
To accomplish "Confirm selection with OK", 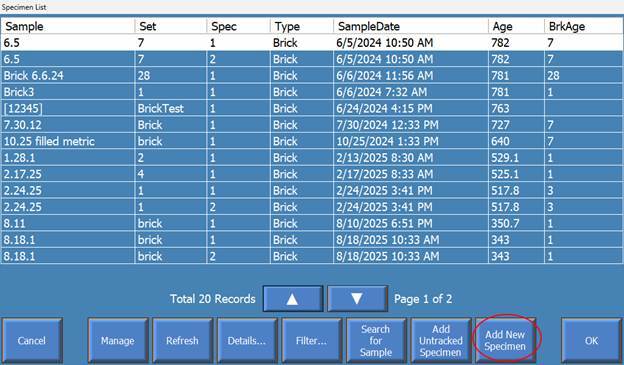I will 591,340.
